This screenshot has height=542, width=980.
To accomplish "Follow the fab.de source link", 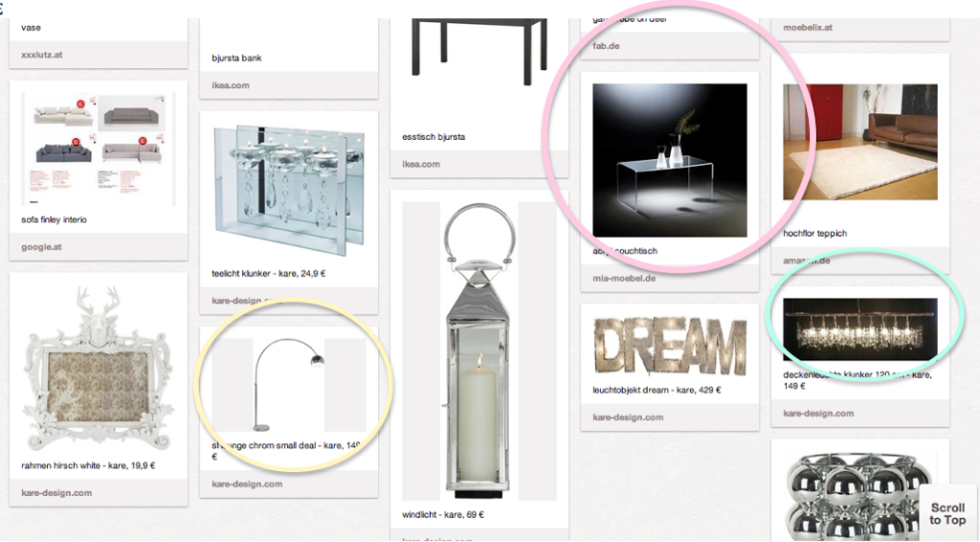I will click(606, 46).
